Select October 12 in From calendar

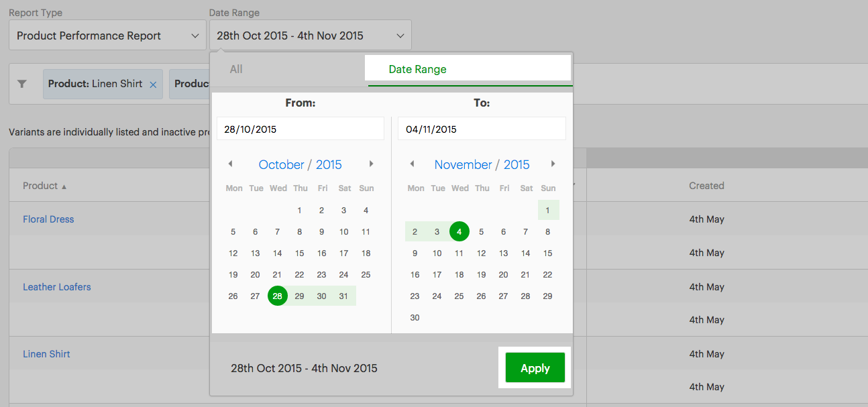point(233,253)
